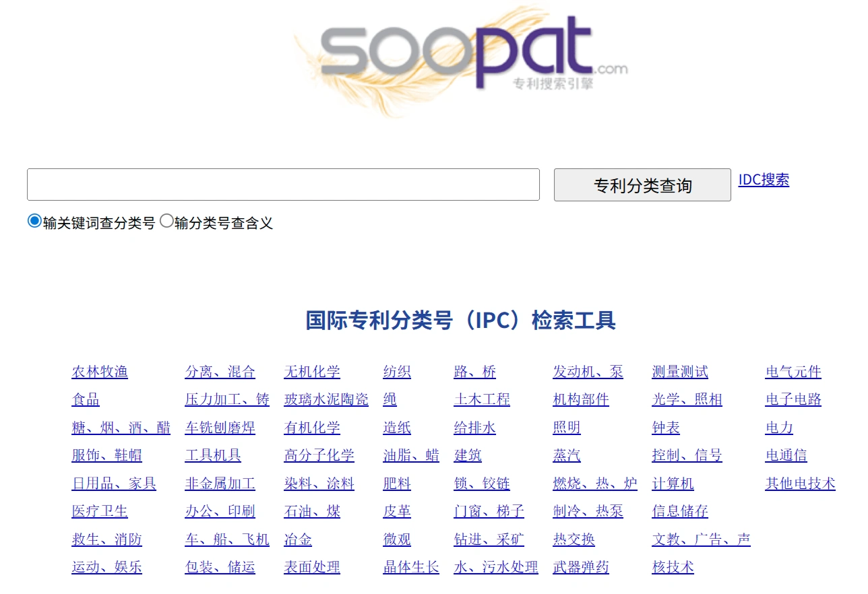Click the 专利分类查询 button

coord(642,185)
